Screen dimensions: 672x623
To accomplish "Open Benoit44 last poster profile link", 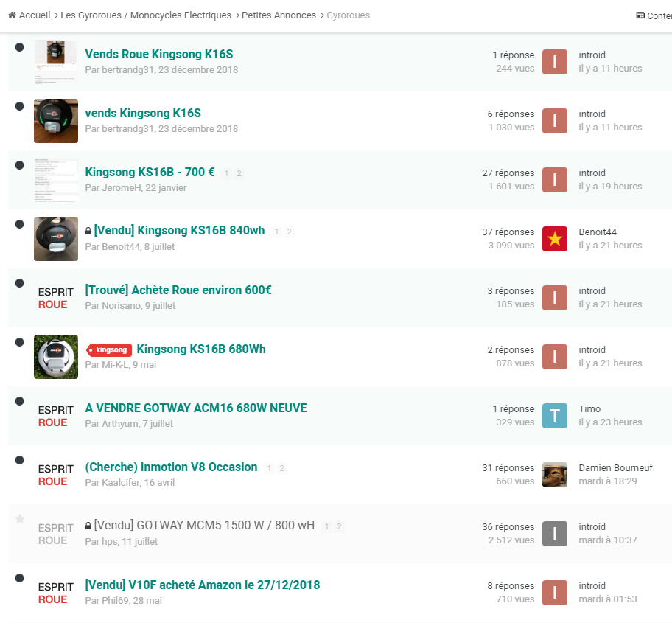I will pyautogui.click(x=598, y=232).
